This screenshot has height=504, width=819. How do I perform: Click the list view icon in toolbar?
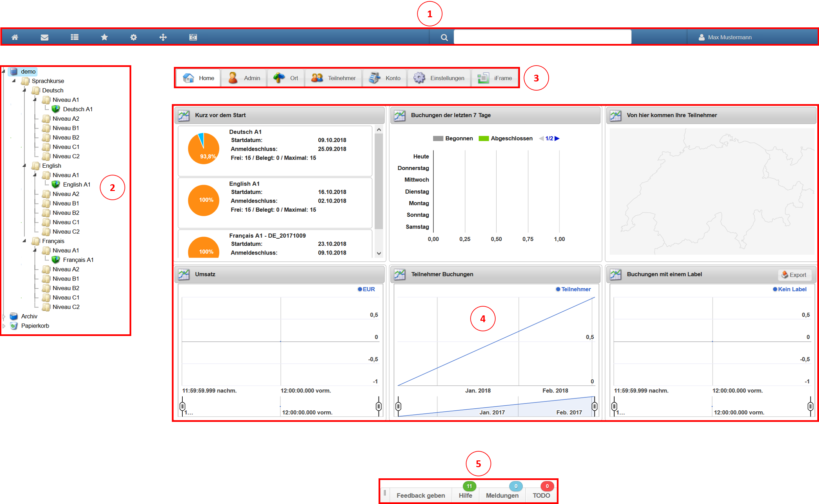pos(74,37)
